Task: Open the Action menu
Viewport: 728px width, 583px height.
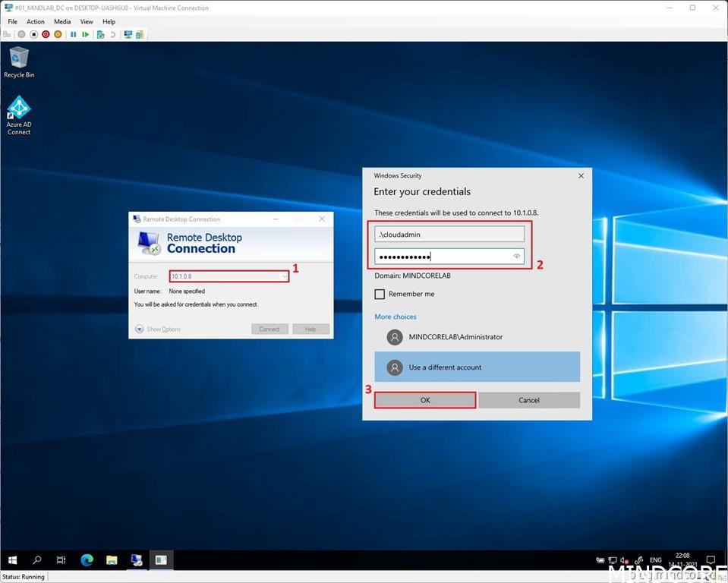Action: [x=36, y=21]
